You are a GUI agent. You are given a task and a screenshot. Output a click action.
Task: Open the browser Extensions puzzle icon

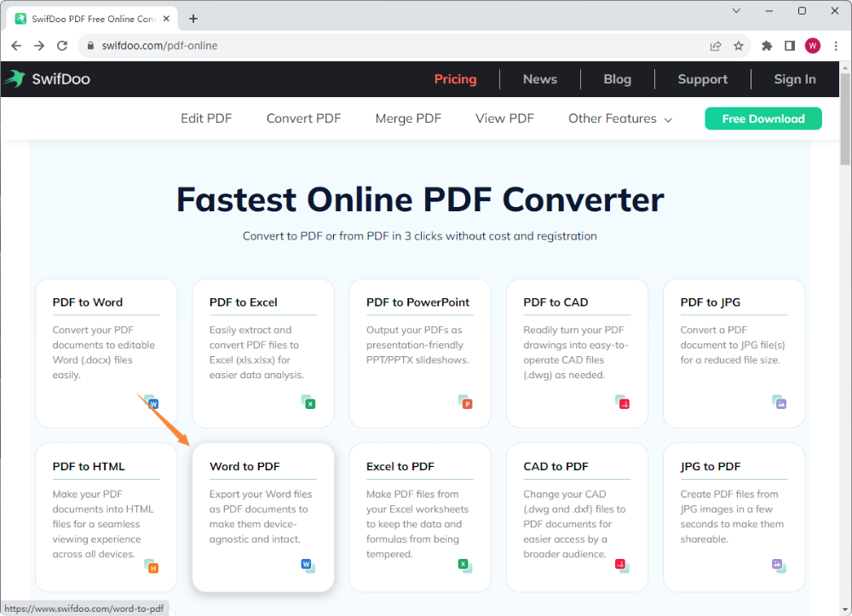pyautogui.click(x=767, y=46)
